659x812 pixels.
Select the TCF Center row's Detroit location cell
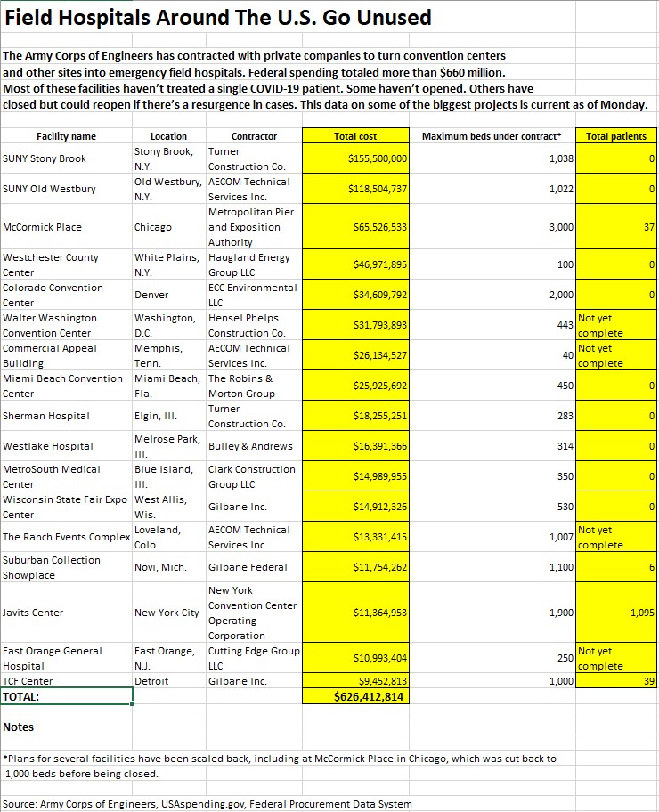point(168,681)
